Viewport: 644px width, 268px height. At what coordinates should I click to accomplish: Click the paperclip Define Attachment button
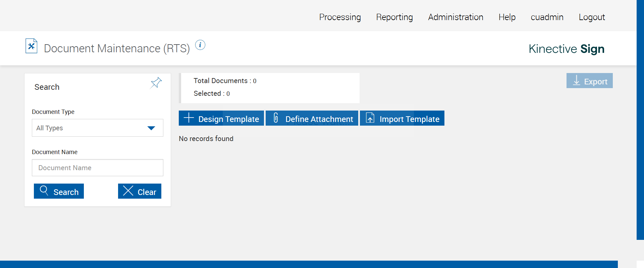[x=312, y=118]
